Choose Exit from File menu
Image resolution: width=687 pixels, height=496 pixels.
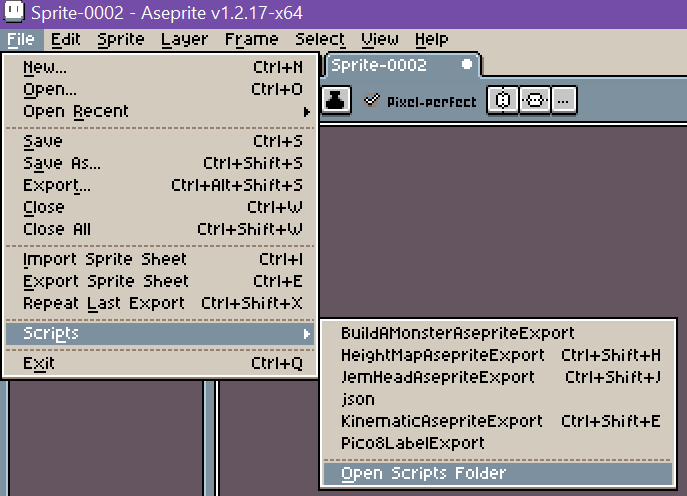point(160,363)
